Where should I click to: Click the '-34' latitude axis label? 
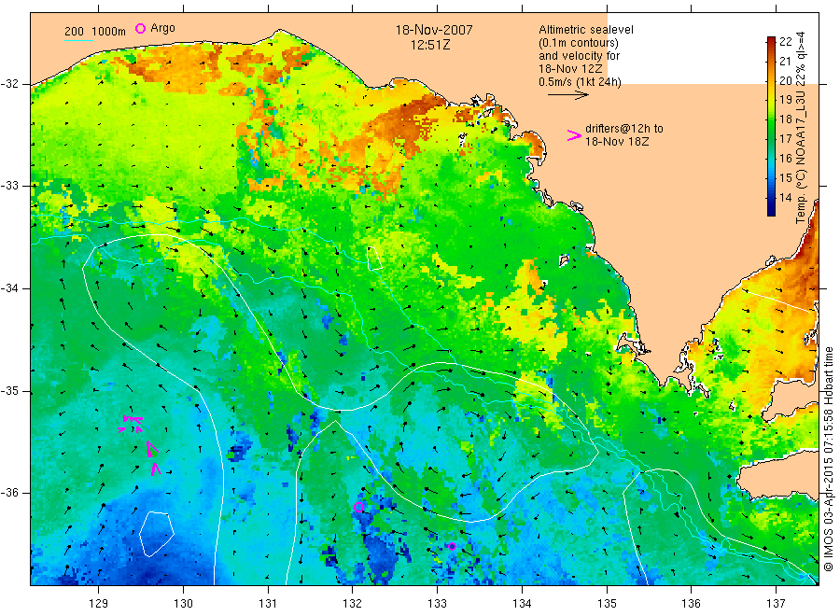click(x=9, y=288)
